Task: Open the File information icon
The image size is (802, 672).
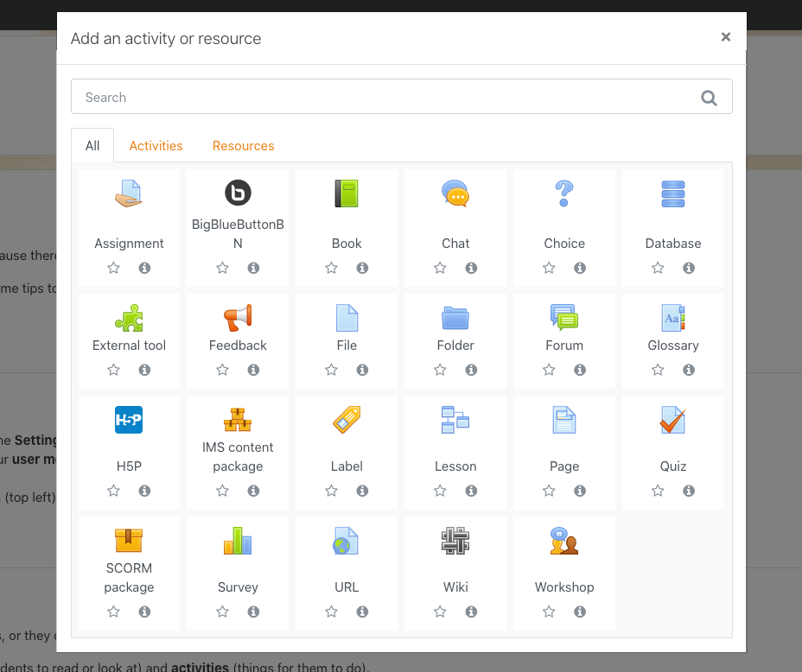Action: tap(363, 369)
